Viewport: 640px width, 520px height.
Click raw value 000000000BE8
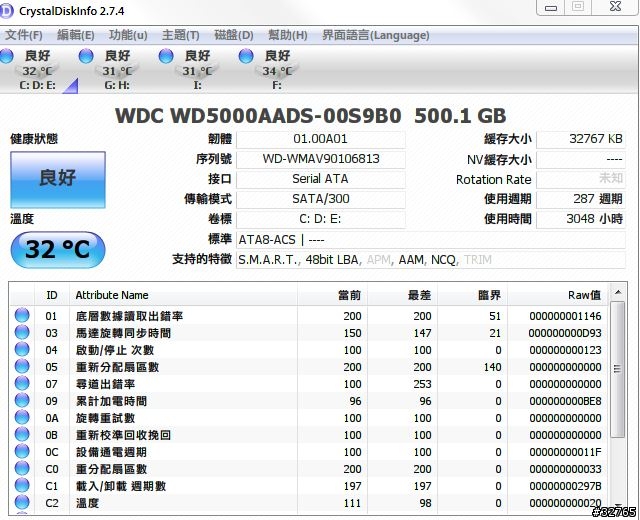click(x=565, y=401)
